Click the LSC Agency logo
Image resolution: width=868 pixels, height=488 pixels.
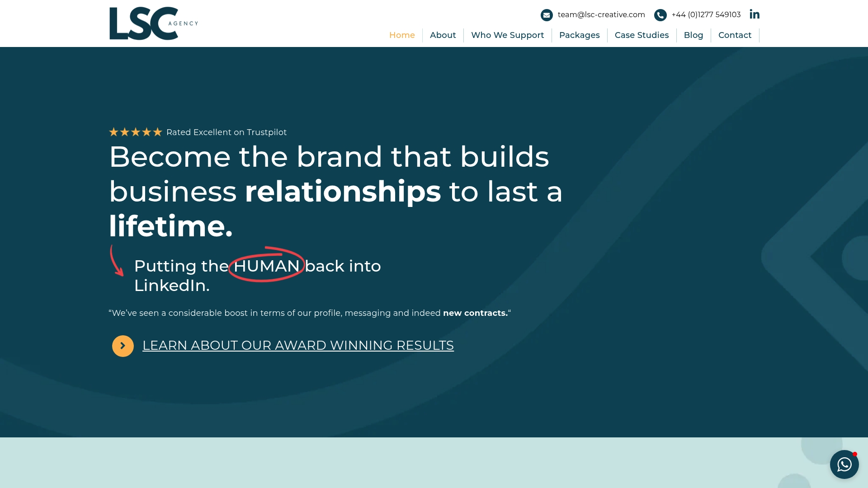tap(154, 23)
